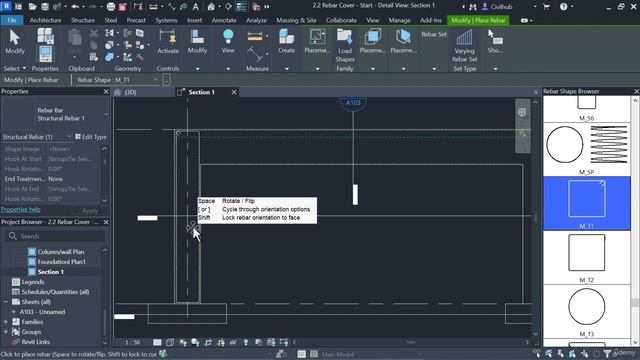Click the Edit Type button
Image resolution: width=640 pixels, height=360 pixels.
91,137
